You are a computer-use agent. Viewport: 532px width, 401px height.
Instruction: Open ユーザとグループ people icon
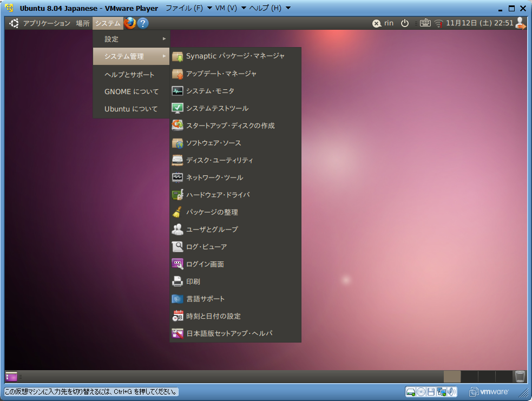coord(178,229)
